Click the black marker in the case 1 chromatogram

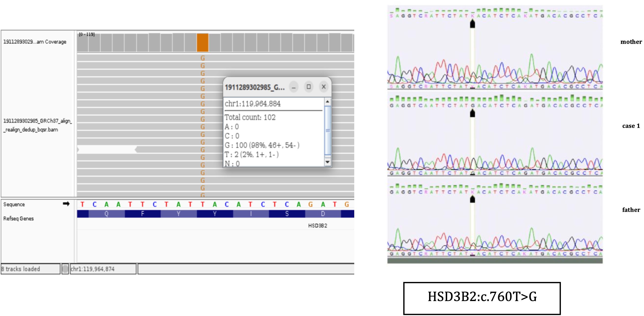pos(472,114)
